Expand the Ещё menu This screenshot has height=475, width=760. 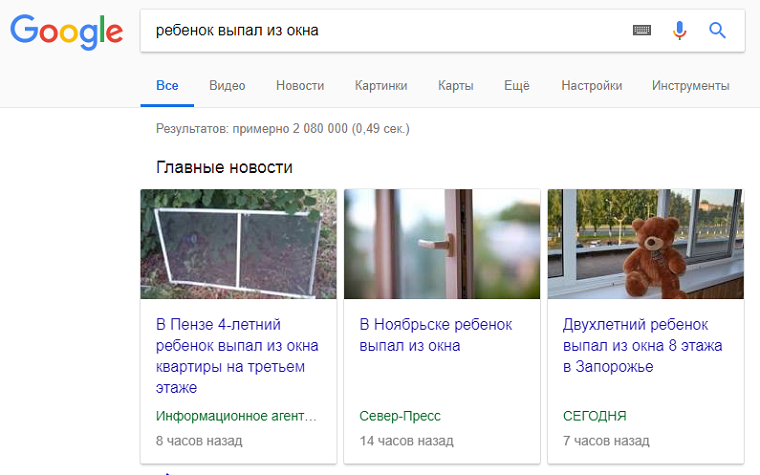517,86
